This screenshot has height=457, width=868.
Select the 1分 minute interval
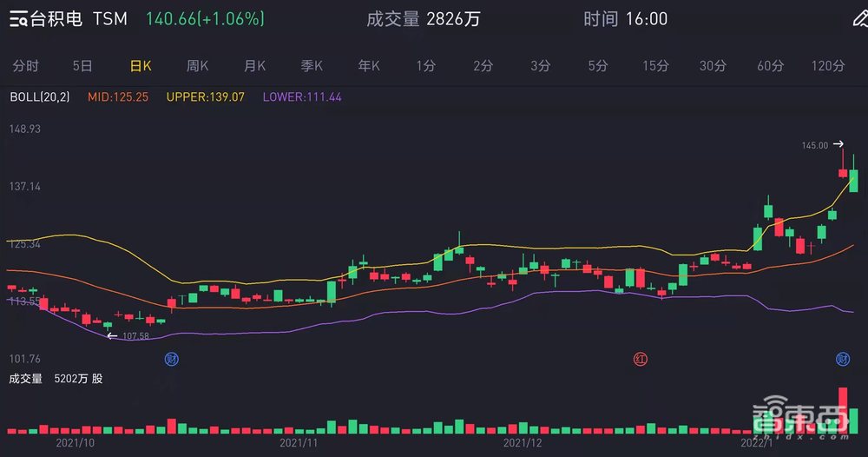click(x=425, y=65)
